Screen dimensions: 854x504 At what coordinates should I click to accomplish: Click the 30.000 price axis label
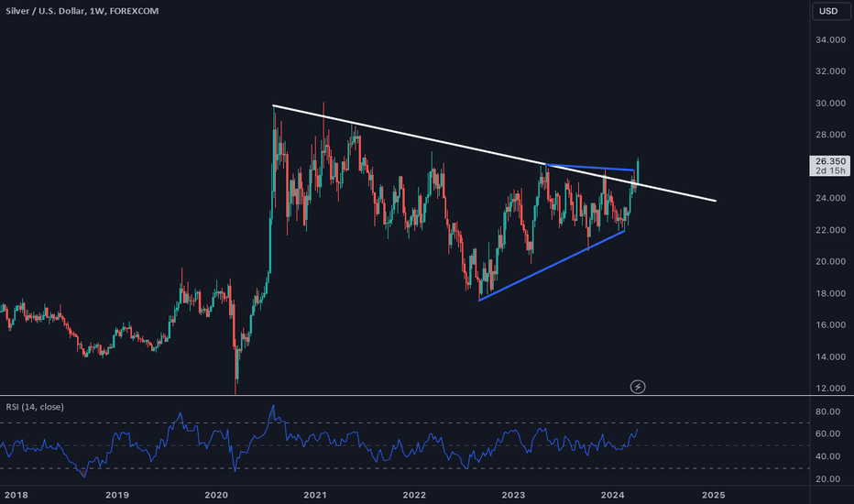pyautogui.click(x=830, y=103)
